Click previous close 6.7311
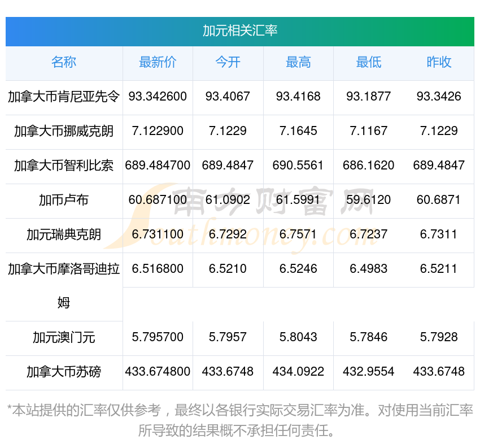This screenshot has width=480, height=448. point(438,234)
